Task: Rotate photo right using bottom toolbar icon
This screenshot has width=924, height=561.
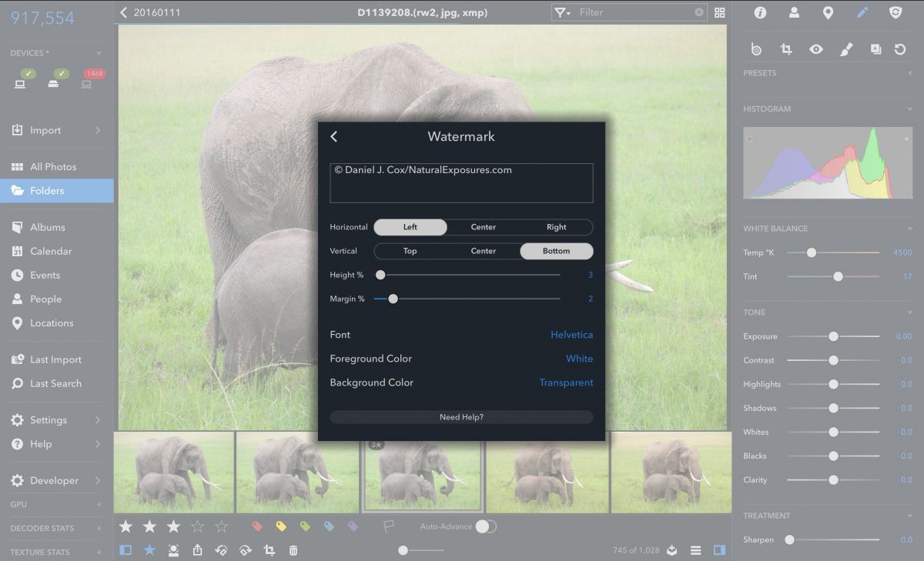Action: pos(246,550)
